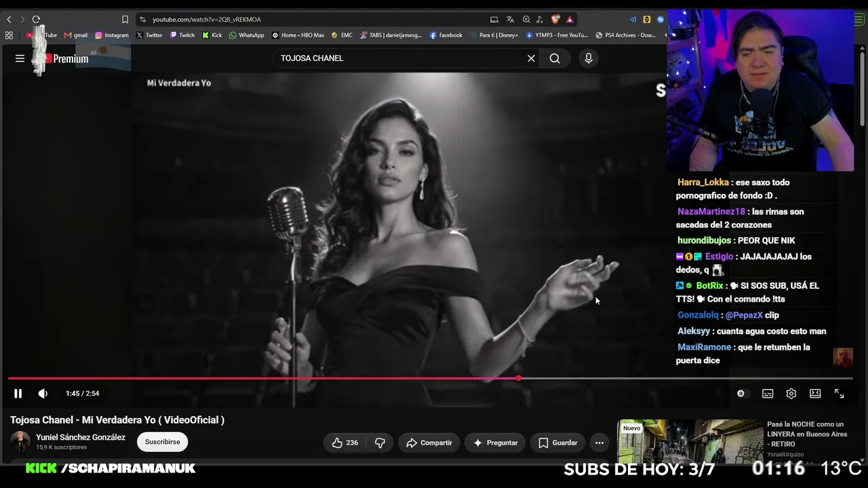The height and width of the screenshot is (488, 868).
Task: Open Kick bookmark
Action: pyautogui.click(x=212, y=35)
